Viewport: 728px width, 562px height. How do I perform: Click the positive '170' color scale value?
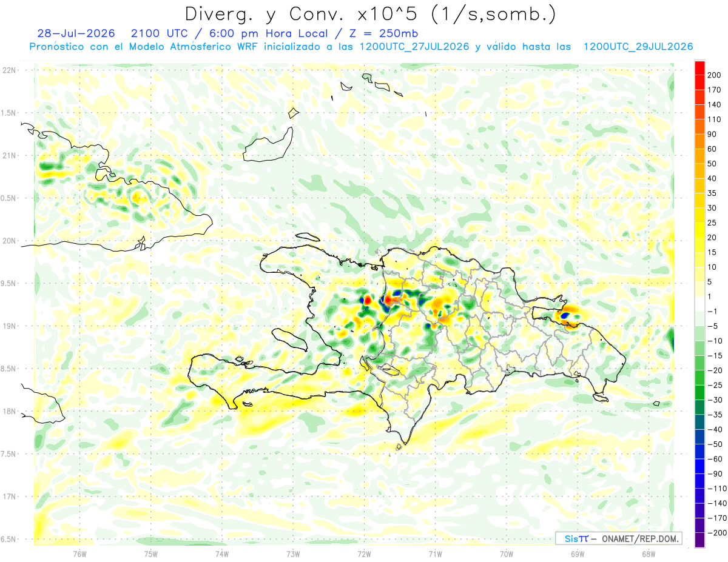pyautogui.click(x=715, y=90)
